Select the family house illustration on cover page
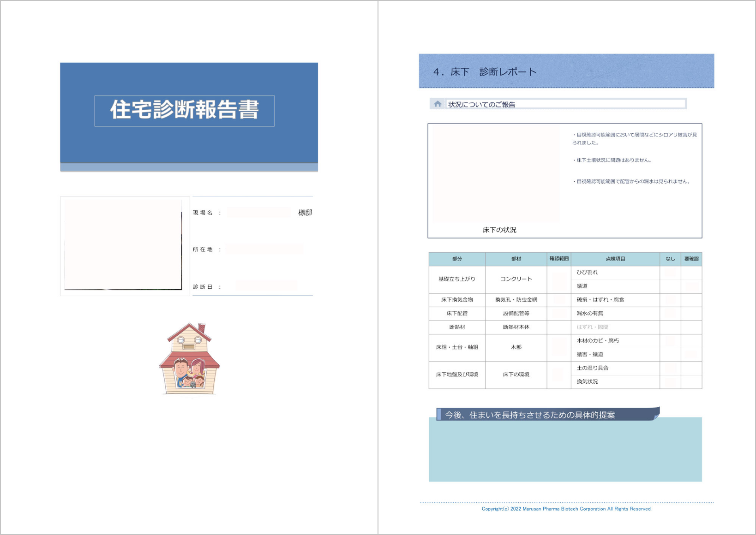This screenshot has height=535, width=756. [x=189, y=358]
